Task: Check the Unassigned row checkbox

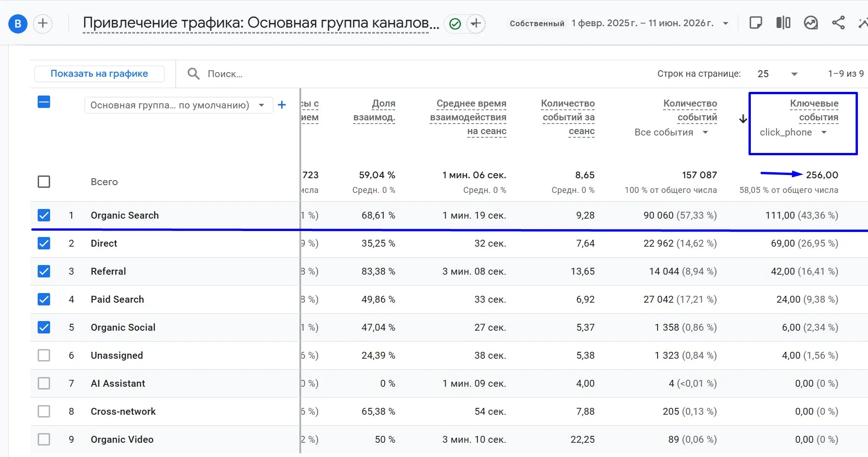Action: pos(44,355)
